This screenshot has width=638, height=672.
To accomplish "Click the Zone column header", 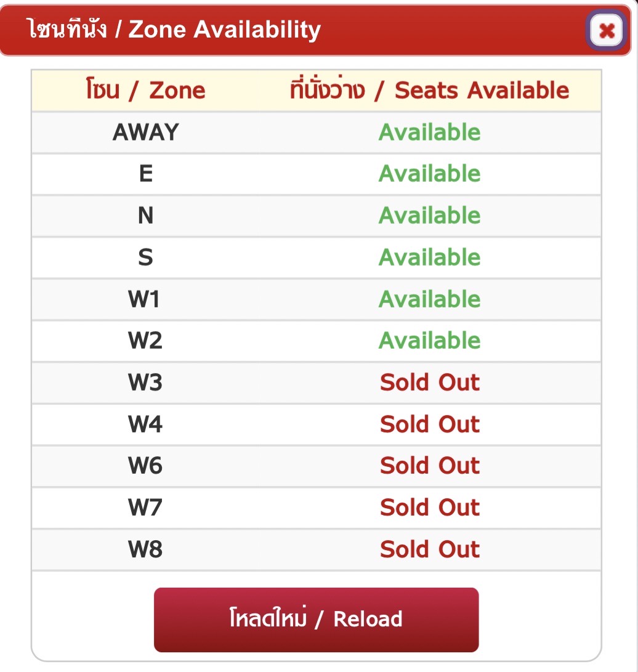I will (145, 91).
